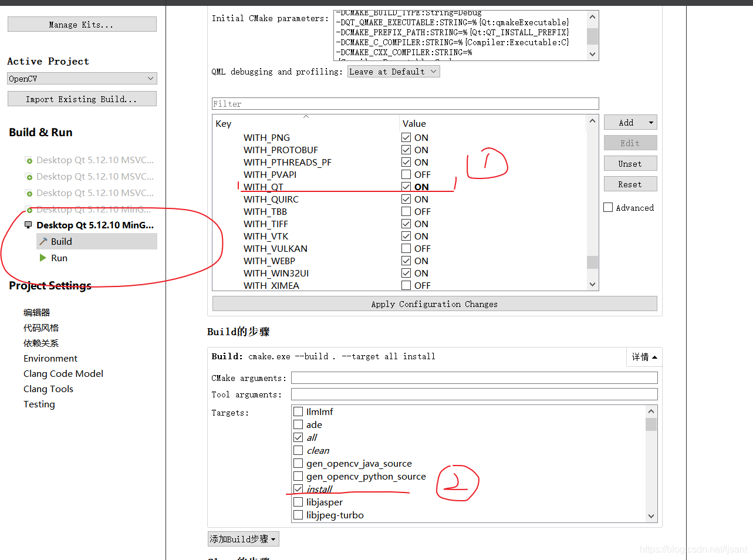This screenshot has height=560, width=753.
Task: Click the Value column header
Action: point(492,123)
